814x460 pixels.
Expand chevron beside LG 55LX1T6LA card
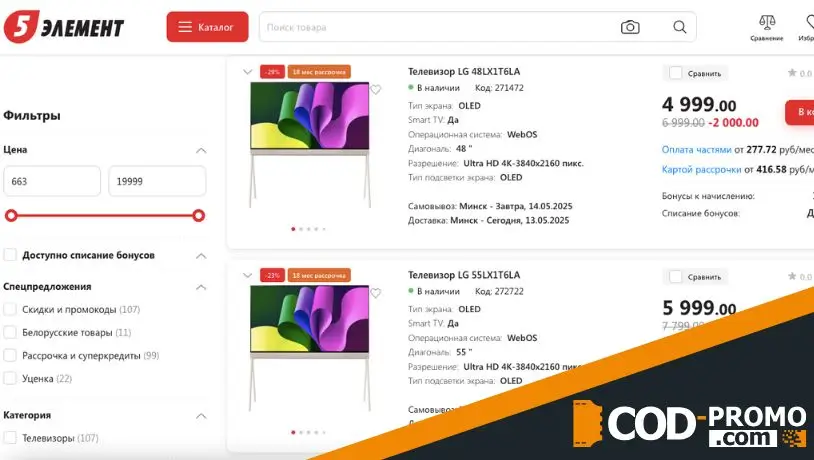click(x=248, y=275)
